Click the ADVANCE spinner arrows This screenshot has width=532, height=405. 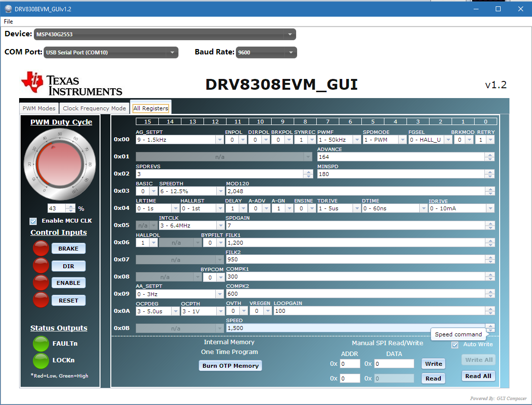pyautogui.click(x=490, y=157)
